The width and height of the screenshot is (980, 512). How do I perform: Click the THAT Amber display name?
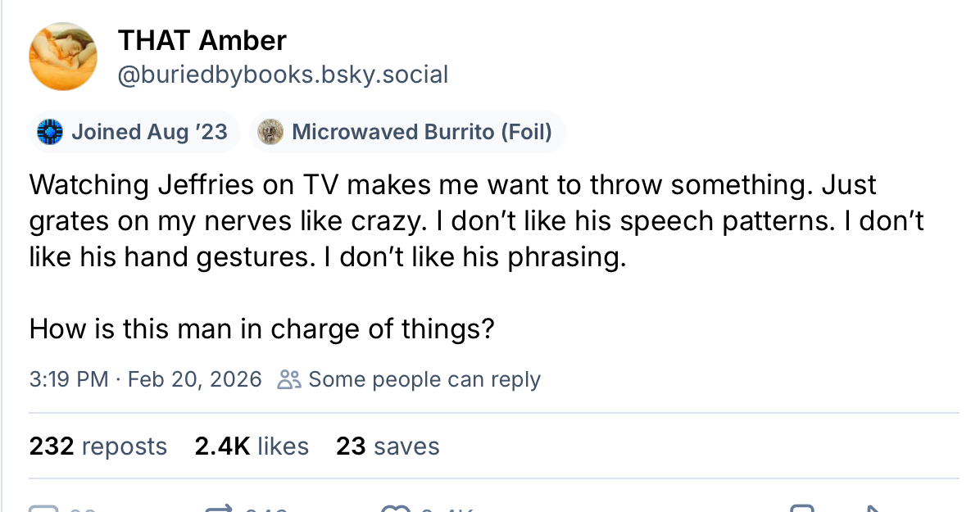coord(202,39)
